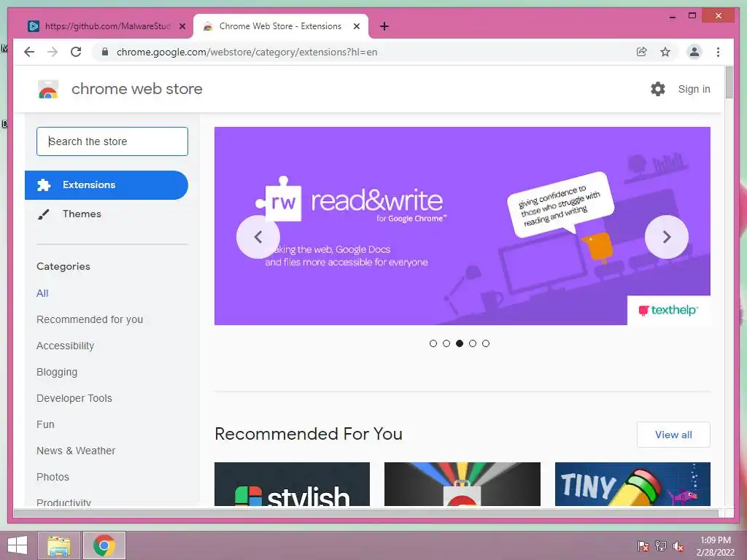747x560 pixels.
Task: Advance to the next carousel banner
Action: click(667, 237)
